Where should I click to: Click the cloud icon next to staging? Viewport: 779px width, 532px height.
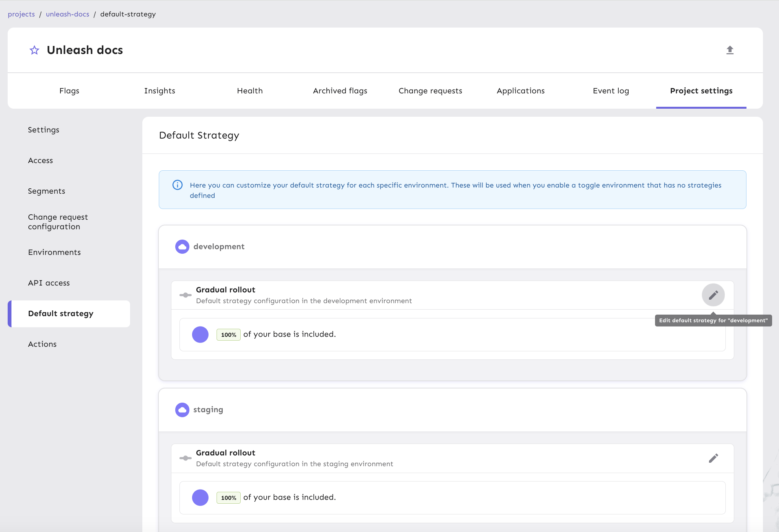(182, 410)
